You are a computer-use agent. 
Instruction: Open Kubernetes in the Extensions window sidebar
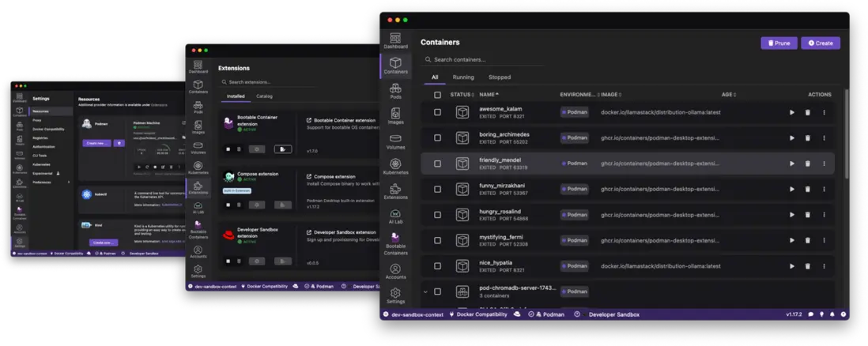tap(198, 167)
